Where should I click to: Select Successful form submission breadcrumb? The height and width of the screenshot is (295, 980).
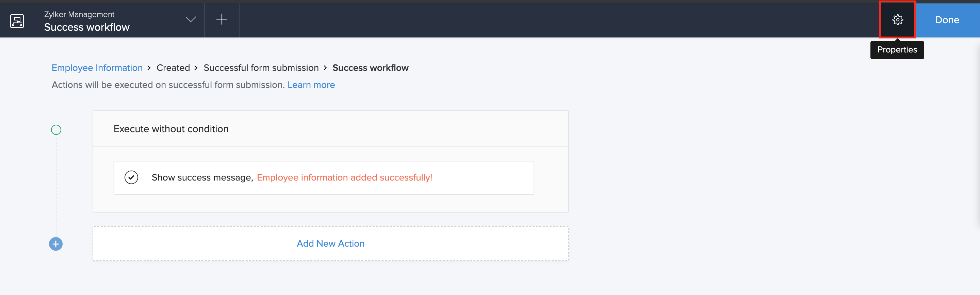(x=261, y=68)
